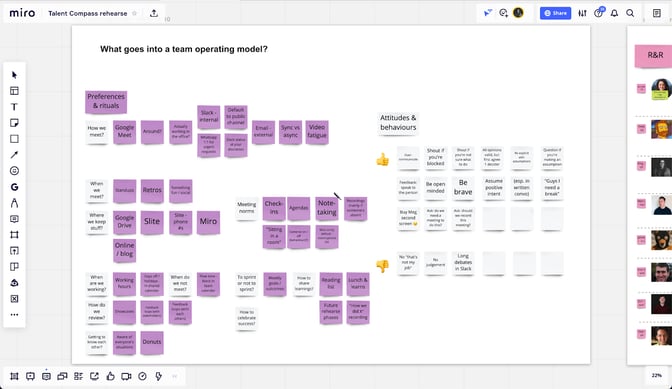The width and height of the screenshot is (672, 389).
Task: Select the Frame tool in left toolbar
Action: [14, 235]
